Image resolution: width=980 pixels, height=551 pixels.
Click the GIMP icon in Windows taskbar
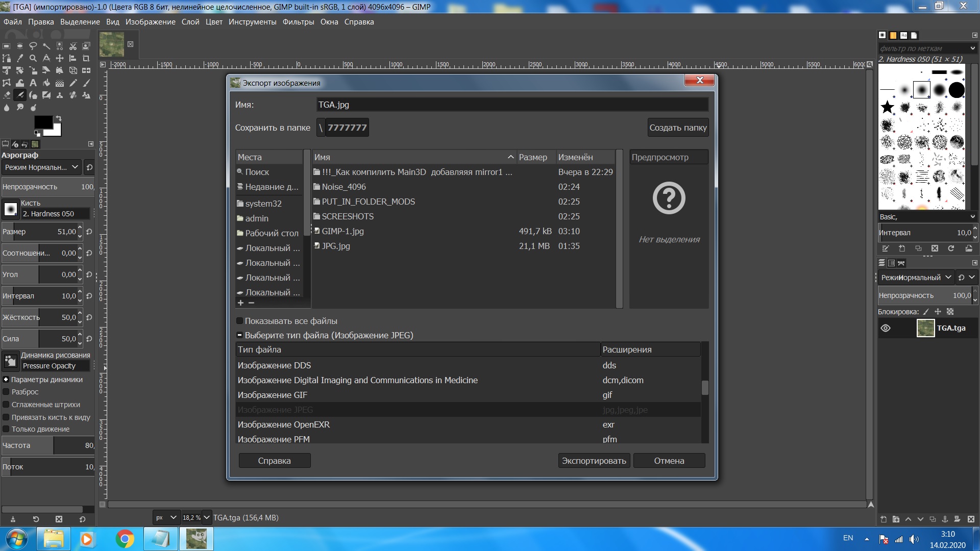point(197,539)
